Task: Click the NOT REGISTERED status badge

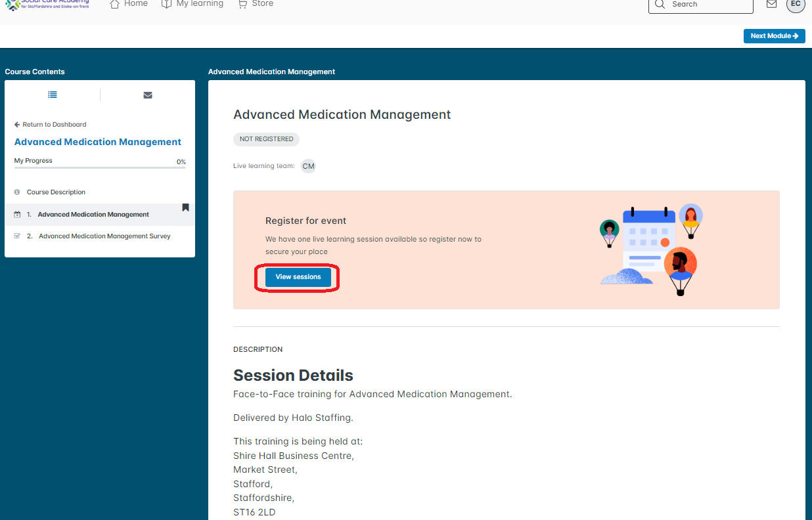Action: coord(266,139)
